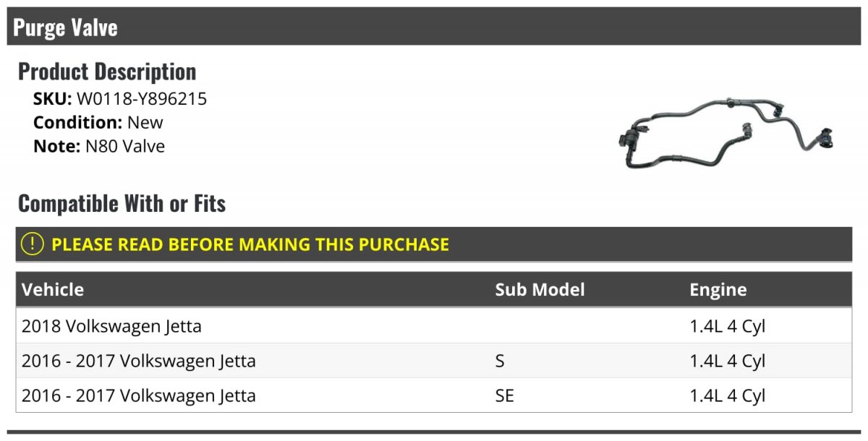This screenshot has height=441, width=868.
Task: Click the 1.4L 4 Cyl engine cell for 2018 Jetta
Action: tap(727, 327)
